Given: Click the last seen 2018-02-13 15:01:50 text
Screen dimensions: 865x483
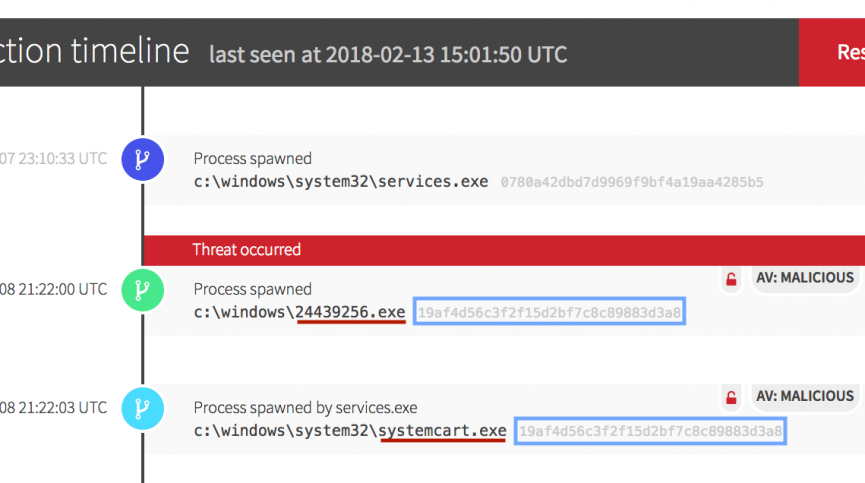Looking at the screenshot, I should tap(388, 54).
